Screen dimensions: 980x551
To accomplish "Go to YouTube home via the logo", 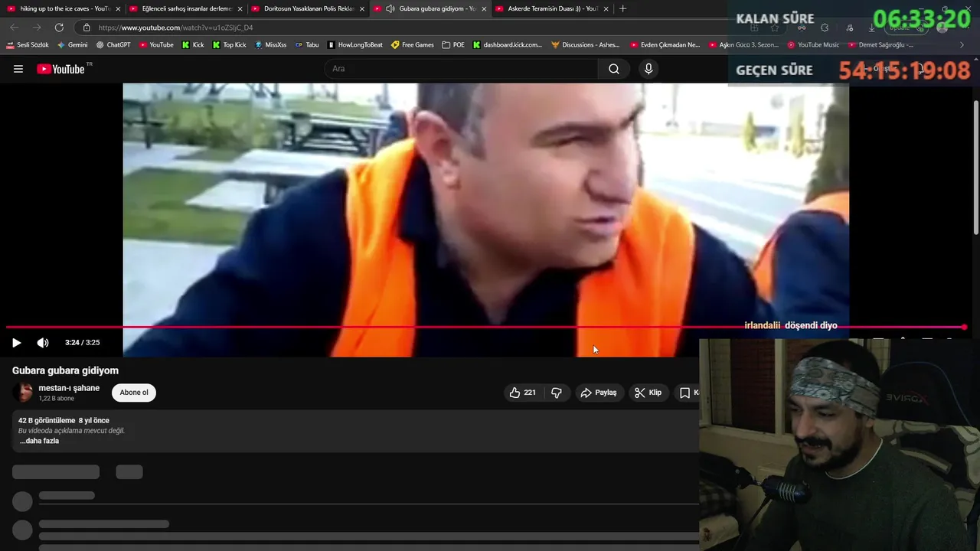I will (61, 69).
